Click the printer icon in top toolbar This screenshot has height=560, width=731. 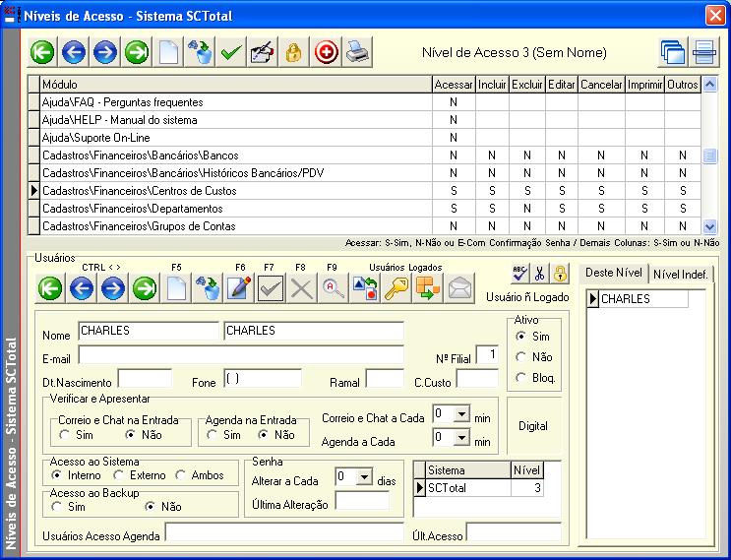[x=356, y=53]
